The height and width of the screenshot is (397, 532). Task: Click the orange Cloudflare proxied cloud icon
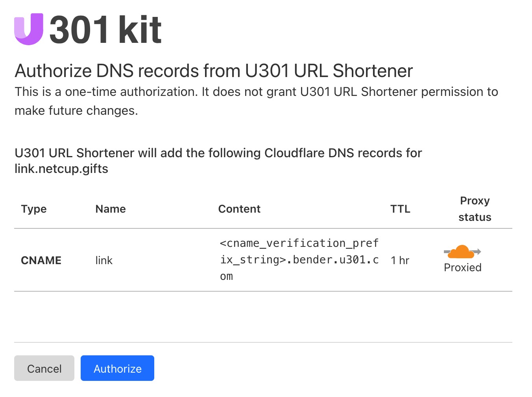point(462,252)
